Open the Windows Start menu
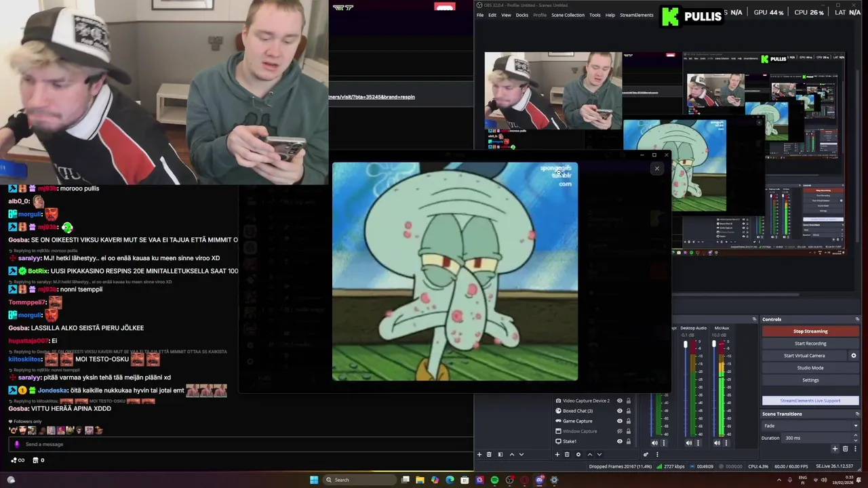The image size is (868, 488). [x=314, y=480]
